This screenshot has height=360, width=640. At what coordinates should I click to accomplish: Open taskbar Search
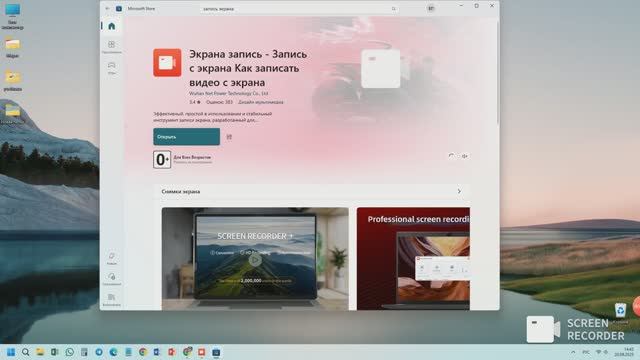pos(25,352)
